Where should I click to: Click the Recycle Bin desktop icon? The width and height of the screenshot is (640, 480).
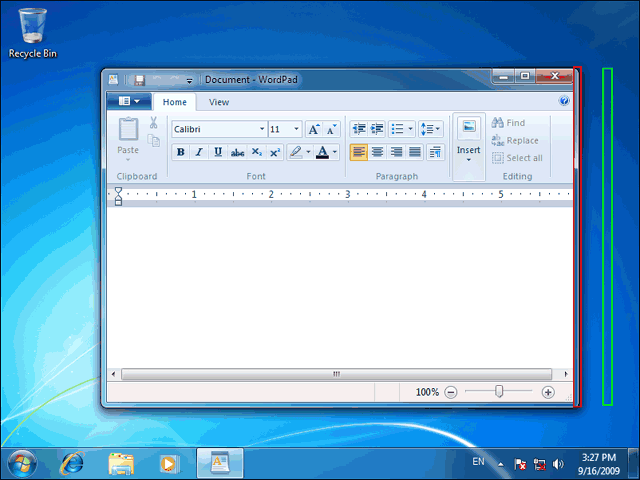tap(33, 33)
